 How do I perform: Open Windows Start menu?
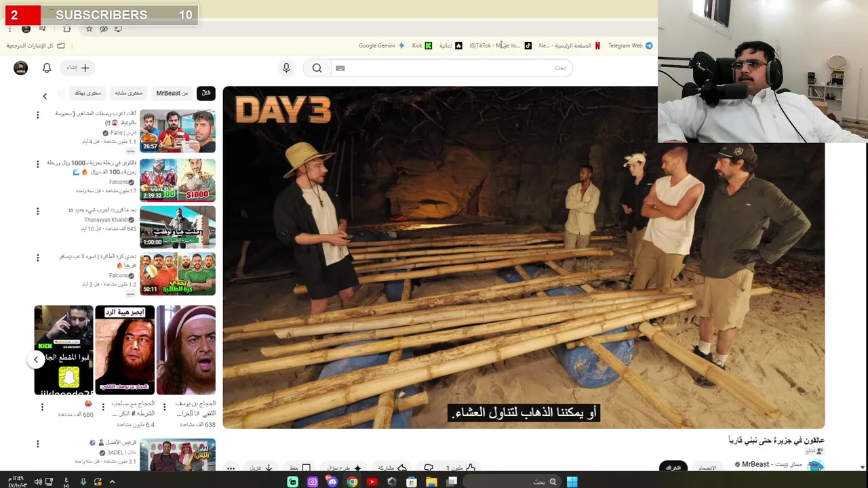point(572,482)
